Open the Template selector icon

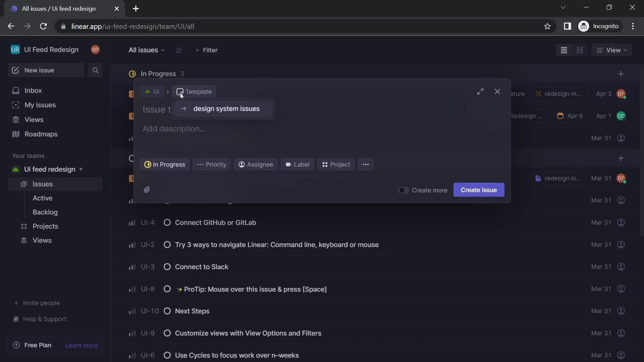[x=179, y=92]
